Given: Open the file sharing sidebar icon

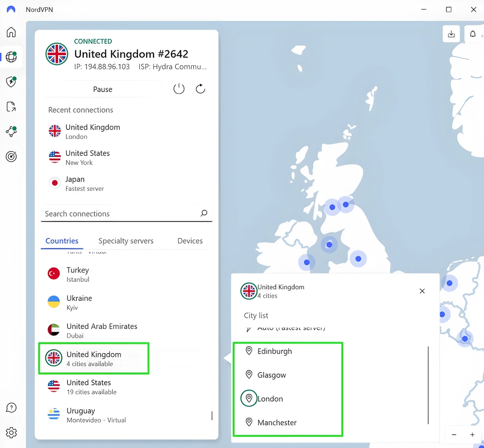Looking at the screenshot, I should tap(11, 107).
